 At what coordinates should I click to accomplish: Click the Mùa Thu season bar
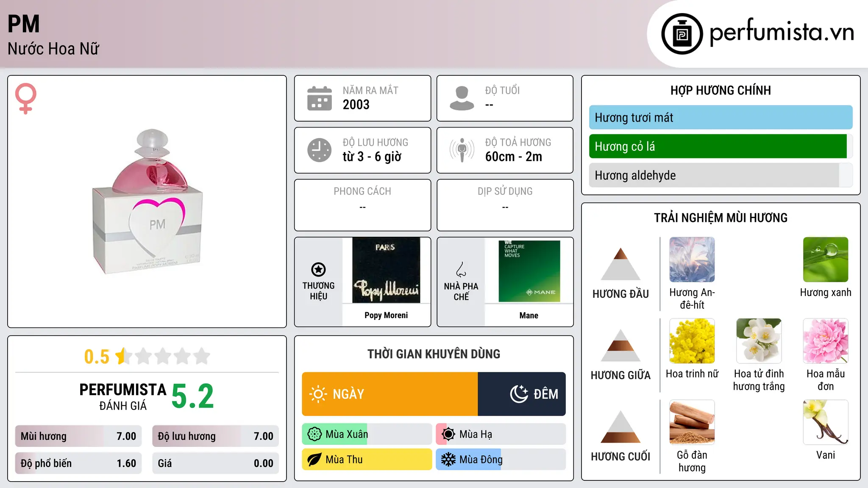click(x=367, y=460)
